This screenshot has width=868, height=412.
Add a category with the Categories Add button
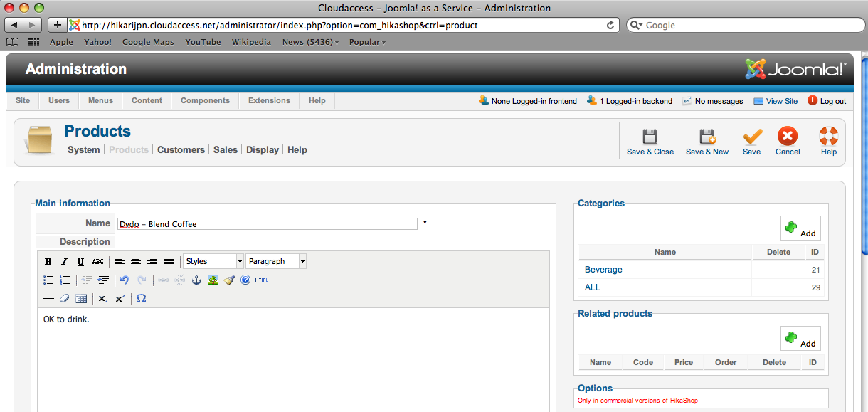click(x=800, y=228)
